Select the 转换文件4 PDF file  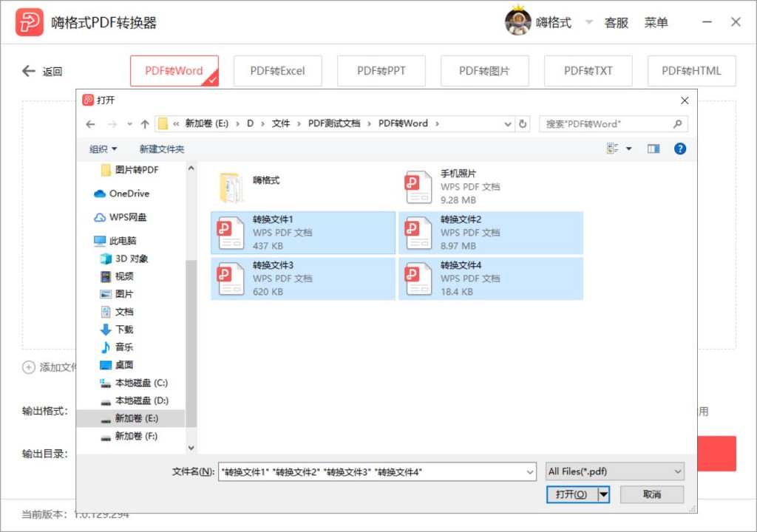coord(491,279)
